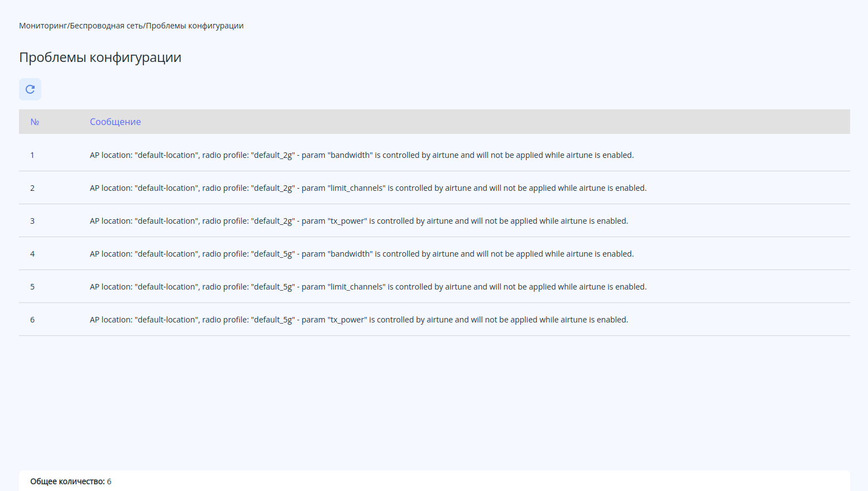Screen dimensions: 868x491
Task: Select row number 1 cell
Action: click(32, 155)
